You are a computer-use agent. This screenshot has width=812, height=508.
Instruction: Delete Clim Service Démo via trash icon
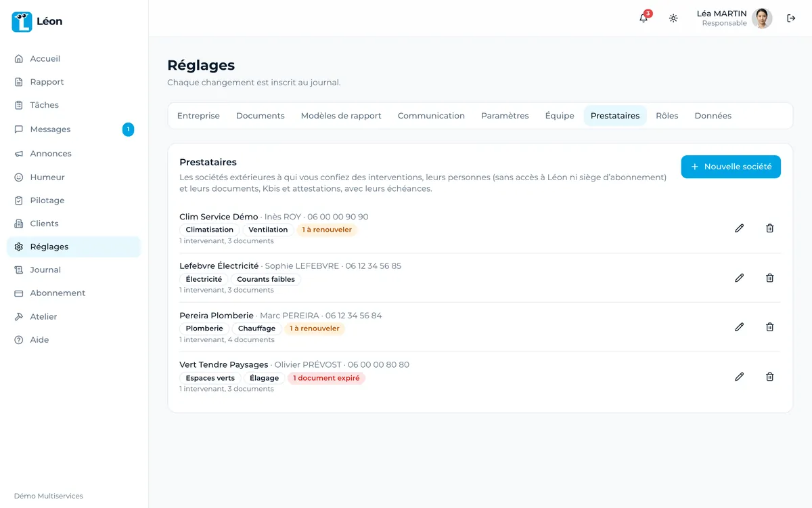[769, 228]
